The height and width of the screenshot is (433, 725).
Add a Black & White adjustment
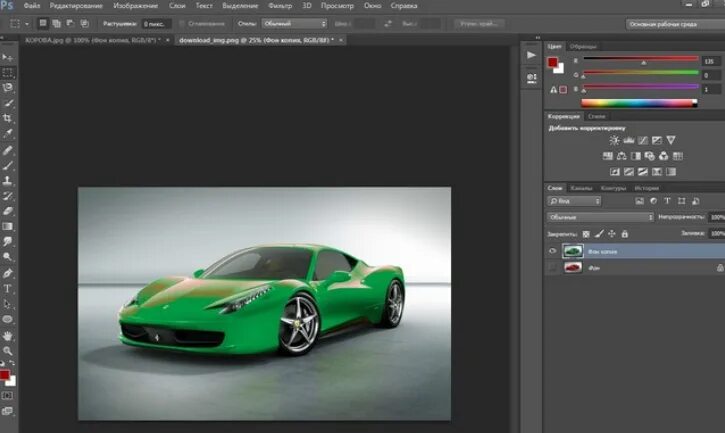[636, 156]
